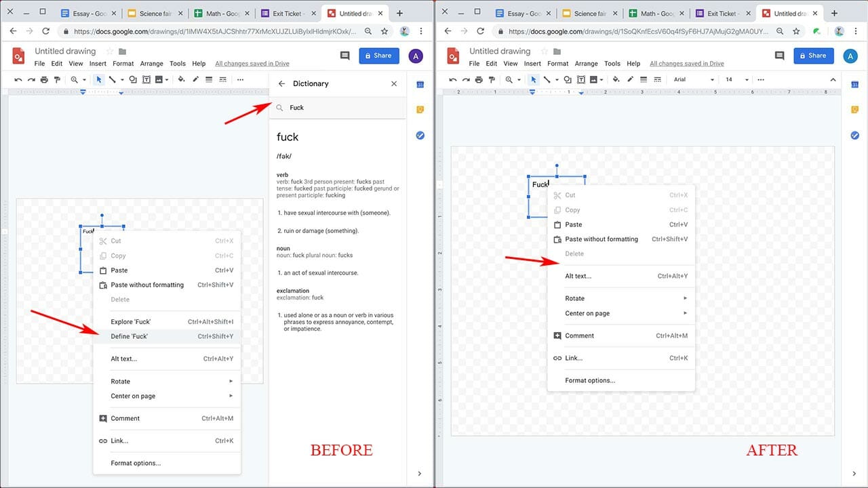Expand Center on page in the left context menu
The height and width of the screenshot is (488, 868).
(167, 396)
